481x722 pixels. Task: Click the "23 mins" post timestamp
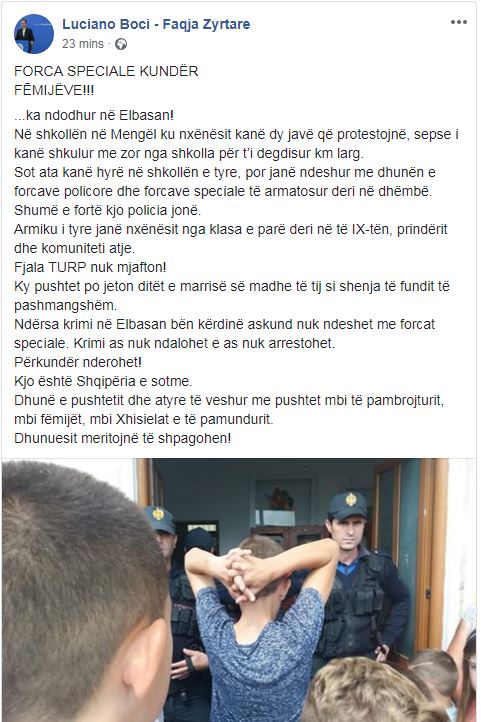(x=83, y=44)
